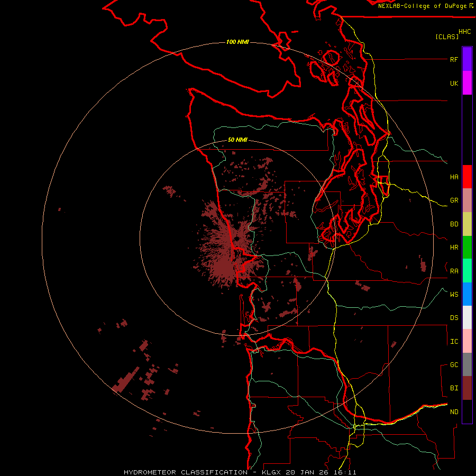Click the HHC product label
This screenshot has width=476, height=476.
(x=464, y=32)
